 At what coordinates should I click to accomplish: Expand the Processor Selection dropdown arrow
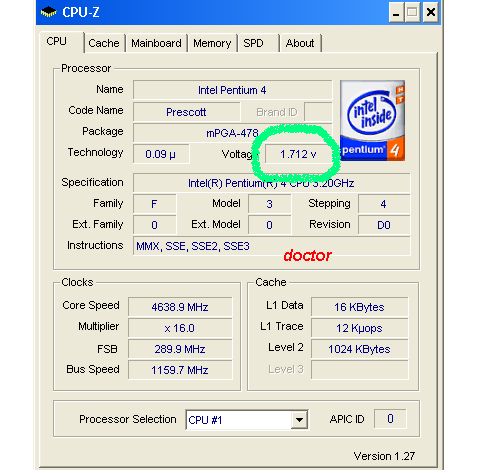click(x=299, y=419)
